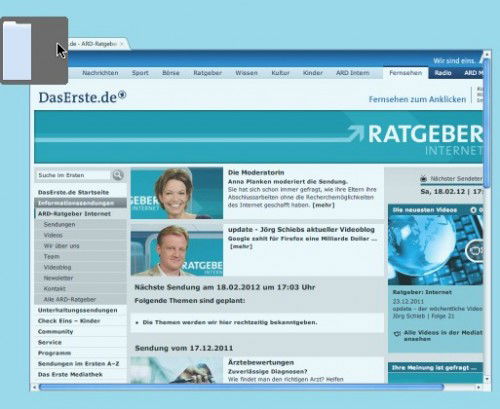
Task: Open the Wissen navigation item
Action: click(246, 73)
